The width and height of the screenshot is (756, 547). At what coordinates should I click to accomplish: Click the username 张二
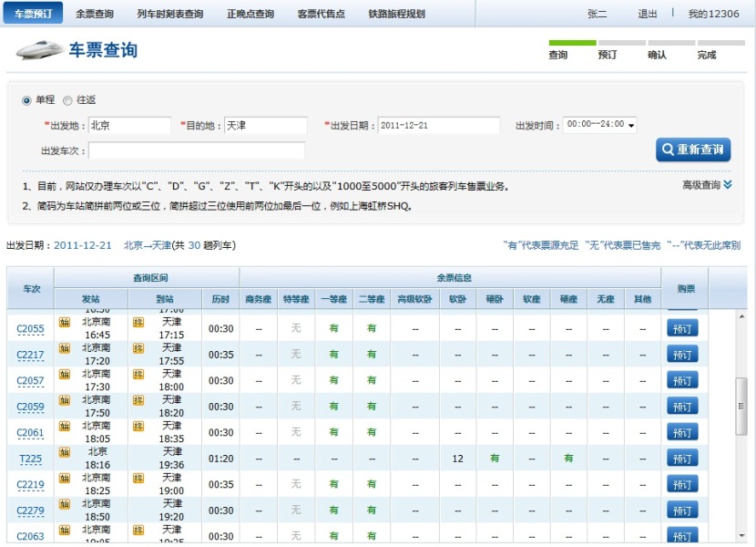click(597, 14)
